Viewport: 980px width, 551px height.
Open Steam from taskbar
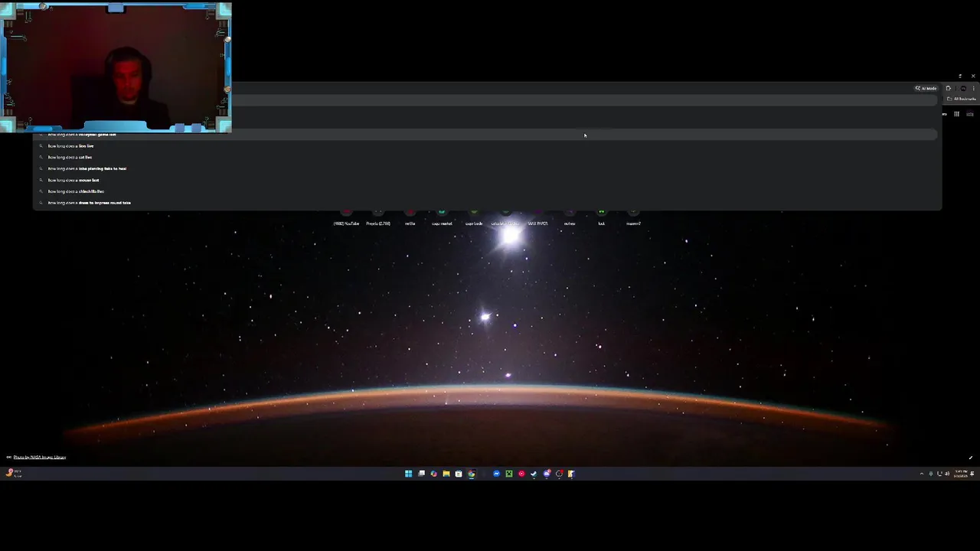pos(534,474)
